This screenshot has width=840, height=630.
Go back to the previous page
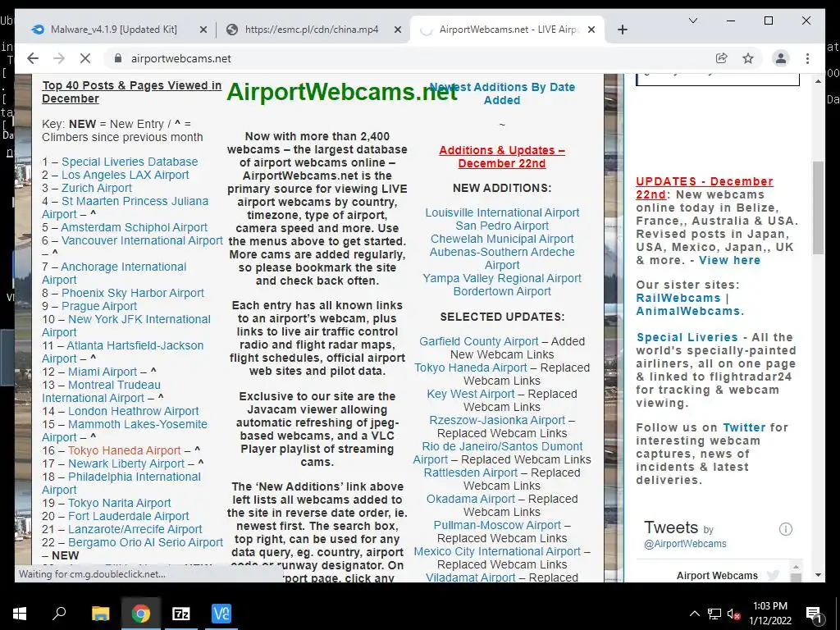click(33, 58)
